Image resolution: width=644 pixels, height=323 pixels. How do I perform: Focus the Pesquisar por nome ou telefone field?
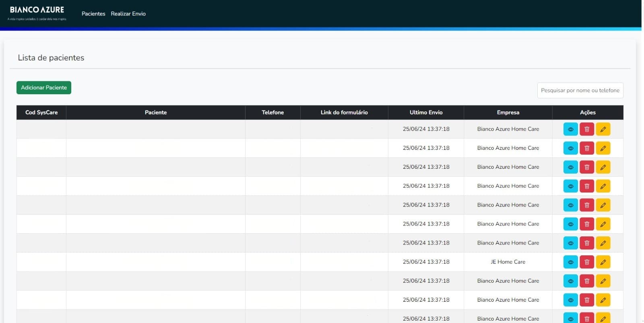click(x=580, y=90)
